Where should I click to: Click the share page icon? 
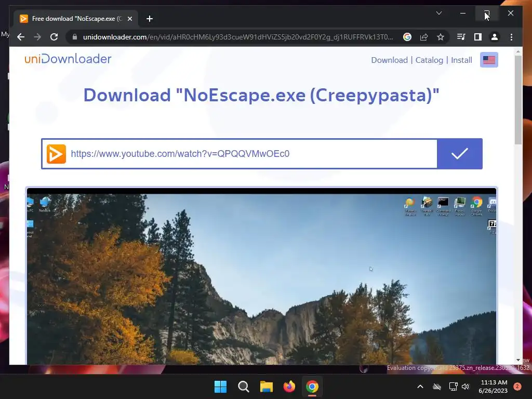pyautogui.click(x=424, y=37)
